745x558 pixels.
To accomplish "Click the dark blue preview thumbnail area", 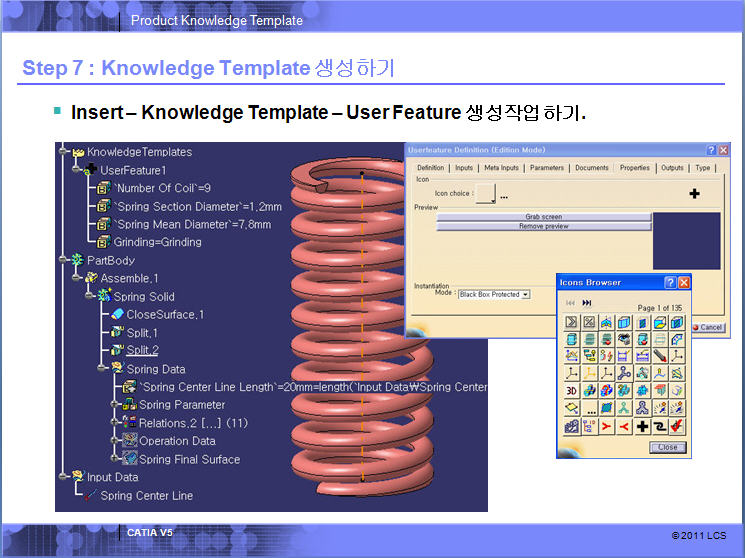I will click(x=686, y=240).
